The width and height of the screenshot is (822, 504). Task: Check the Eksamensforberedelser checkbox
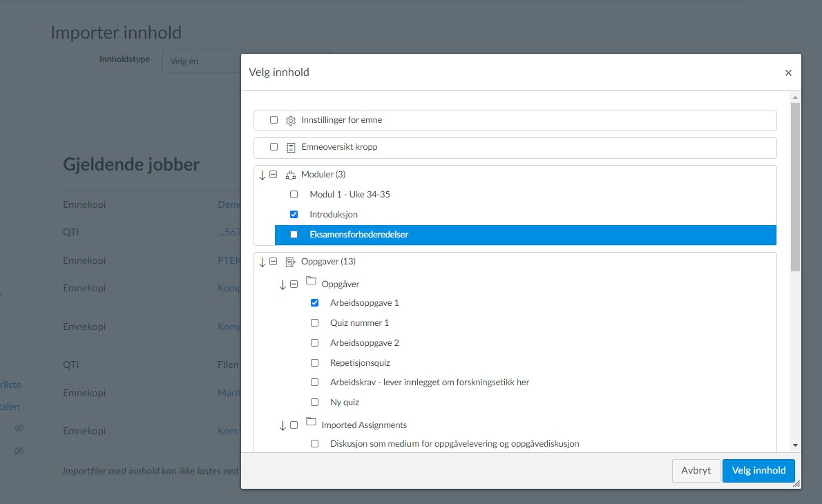[x=294, y=235]
